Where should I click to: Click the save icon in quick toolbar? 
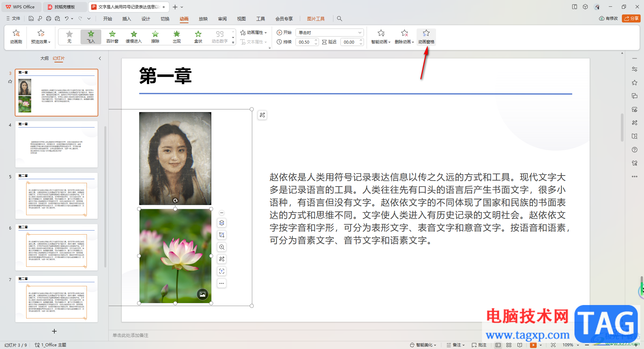[31, 18]
